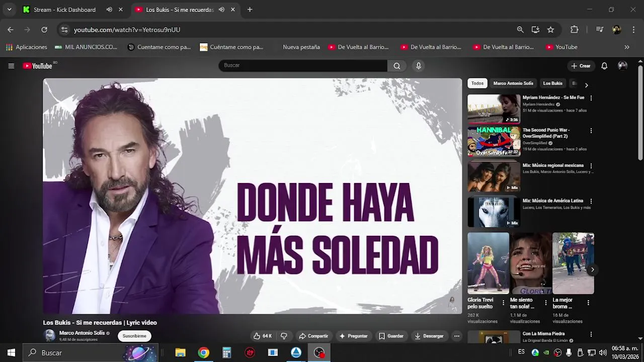Open the Chrome extensions puzzle icon
This screenshot has height=362, width=644.
pos(574,30)
